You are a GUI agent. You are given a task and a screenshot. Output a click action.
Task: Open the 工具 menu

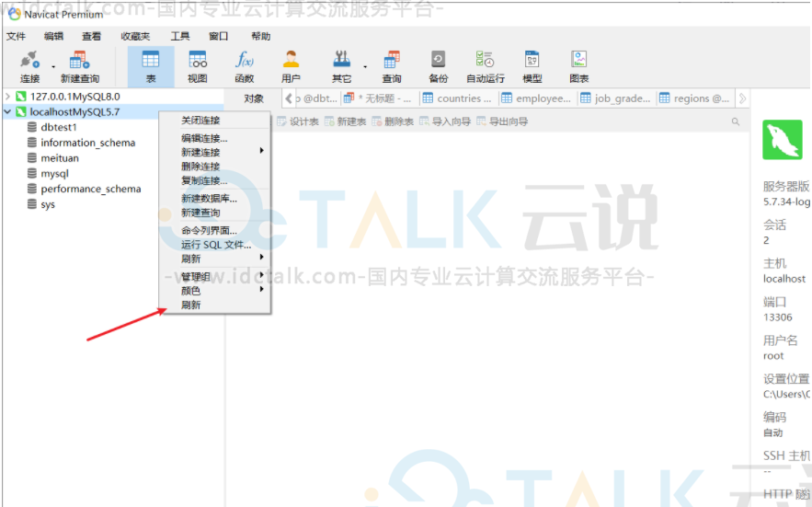(180, 36)
